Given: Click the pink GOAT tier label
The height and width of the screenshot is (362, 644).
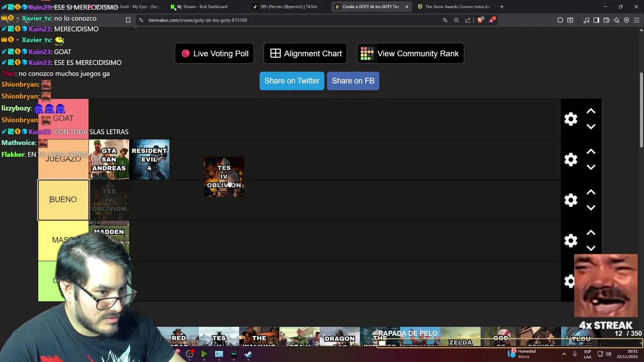Looking at the screenshot, I should tap(63, 119).
